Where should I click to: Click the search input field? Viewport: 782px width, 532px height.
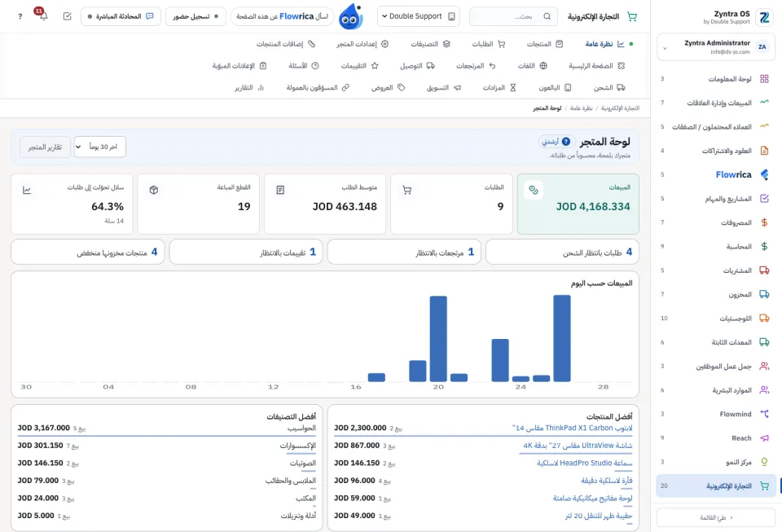click(x=514, y=16)
